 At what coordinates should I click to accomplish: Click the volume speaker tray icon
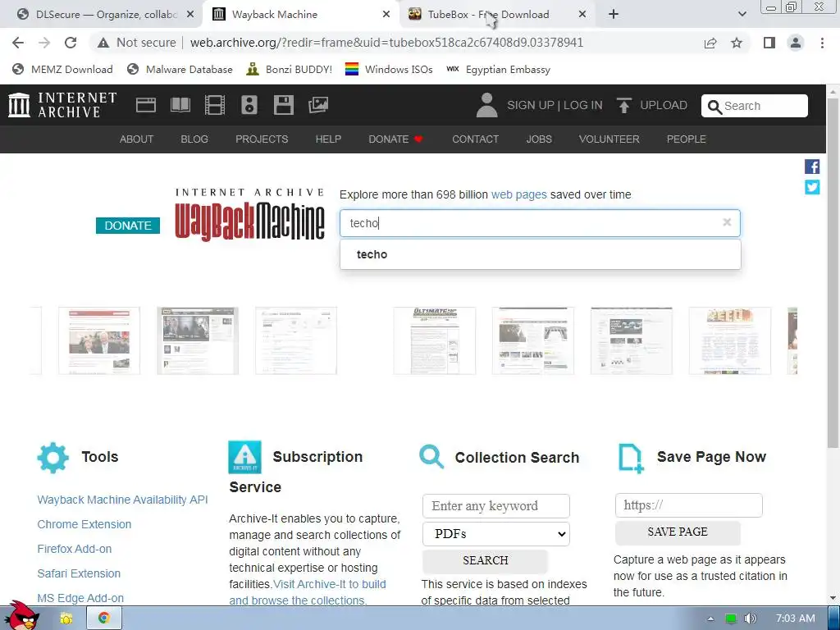(751, 619)
